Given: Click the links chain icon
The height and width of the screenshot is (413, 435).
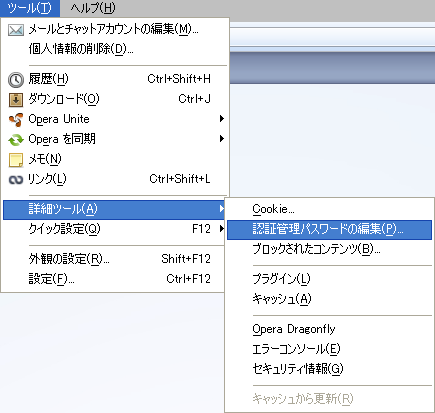Looking at the screenshot, I should 16,180.
